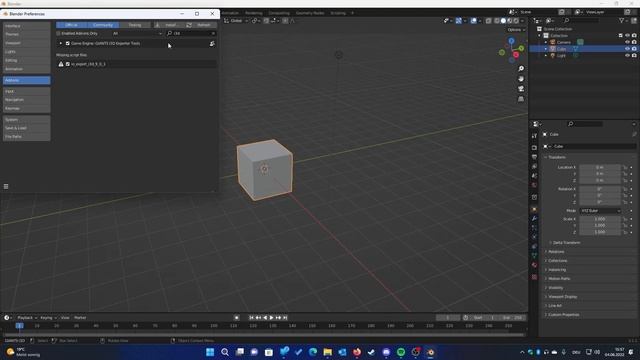Click the community icon on the GIANTS add-on row
Screen dimensions: 640x360
212,43
